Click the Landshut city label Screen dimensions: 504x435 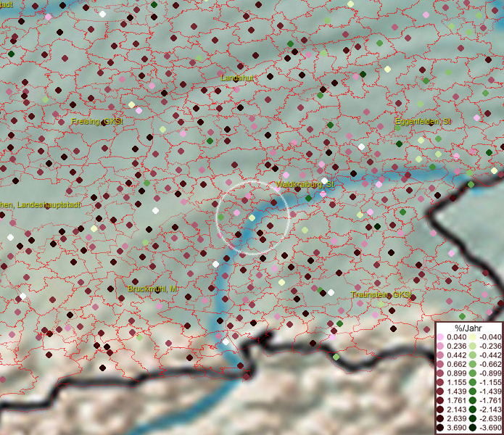(x=237, y=78)
